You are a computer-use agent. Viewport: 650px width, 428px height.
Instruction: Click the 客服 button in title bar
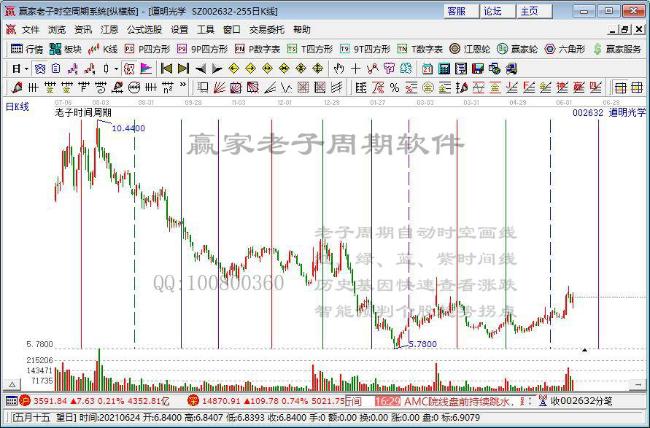[461, 11]
